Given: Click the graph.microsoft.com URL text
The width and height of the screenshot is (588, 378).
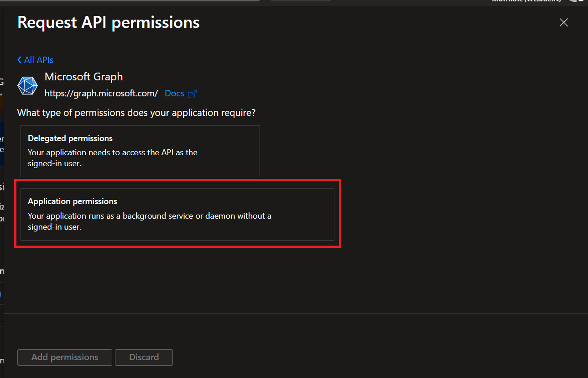Looking at the screenshot, I should [101, 94].
